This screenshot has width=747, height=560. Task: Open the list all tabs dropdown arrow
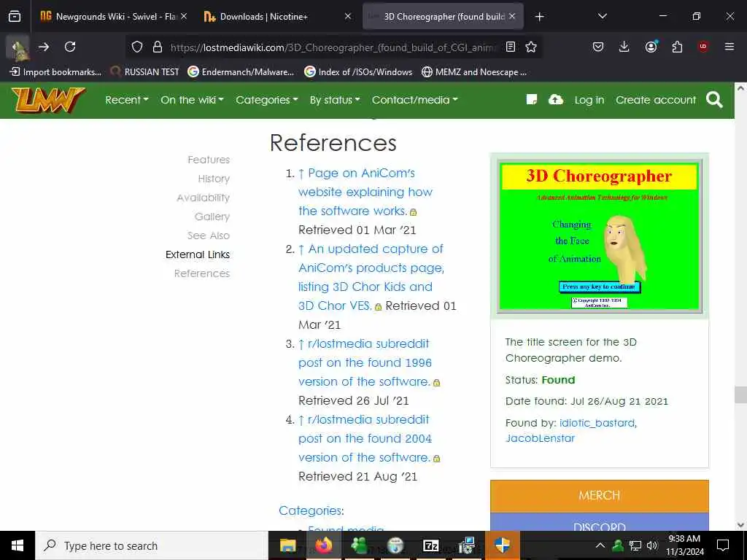pos(602,17)
